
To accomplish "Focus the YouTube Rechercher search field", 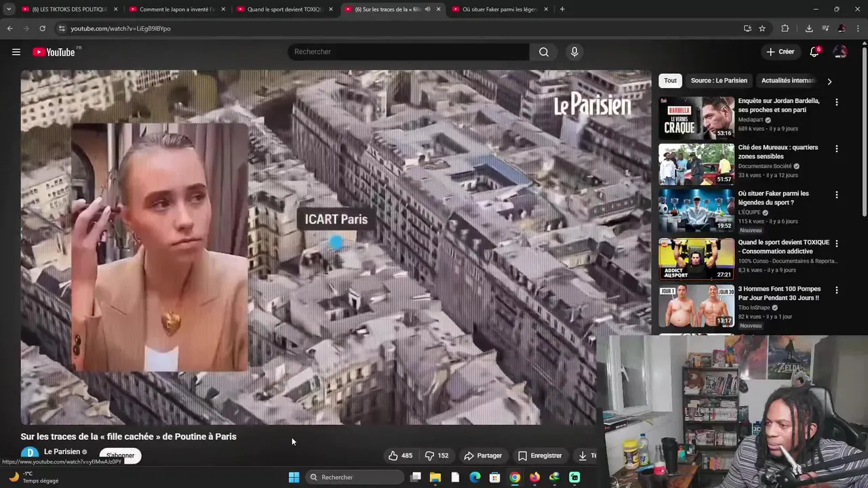I will tap(409, 52).
